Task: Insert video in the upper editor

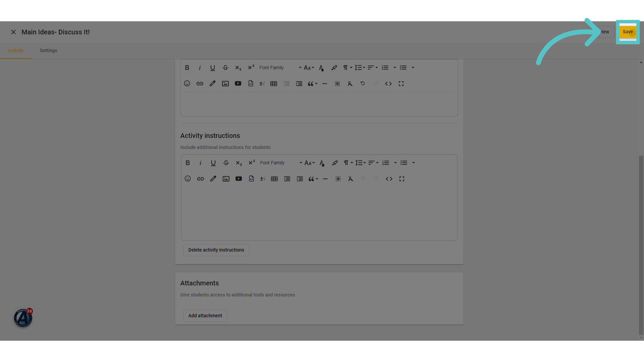Action: [238, 83]
